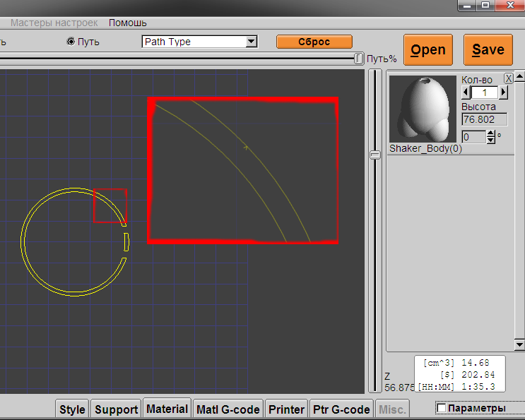Screen dimensions: 525x420
Task: Switch to the Material tab
Action: tap(167, 409)
